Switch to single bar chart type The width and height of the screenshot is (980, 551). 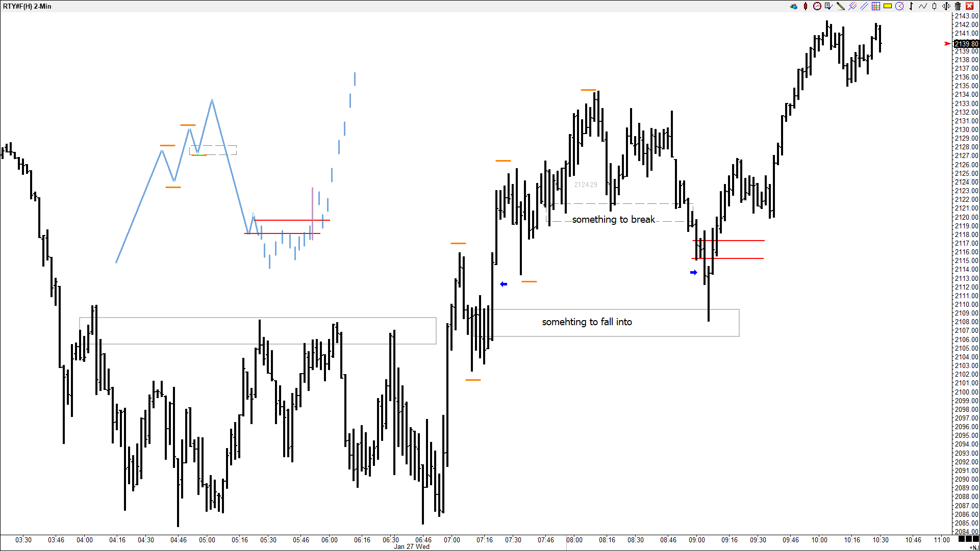pos(911,6)
